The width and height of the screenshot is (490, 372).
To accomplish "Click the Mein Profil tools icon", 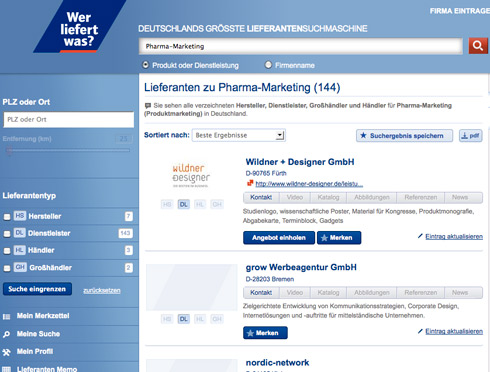I will click(x=6, y=352).
